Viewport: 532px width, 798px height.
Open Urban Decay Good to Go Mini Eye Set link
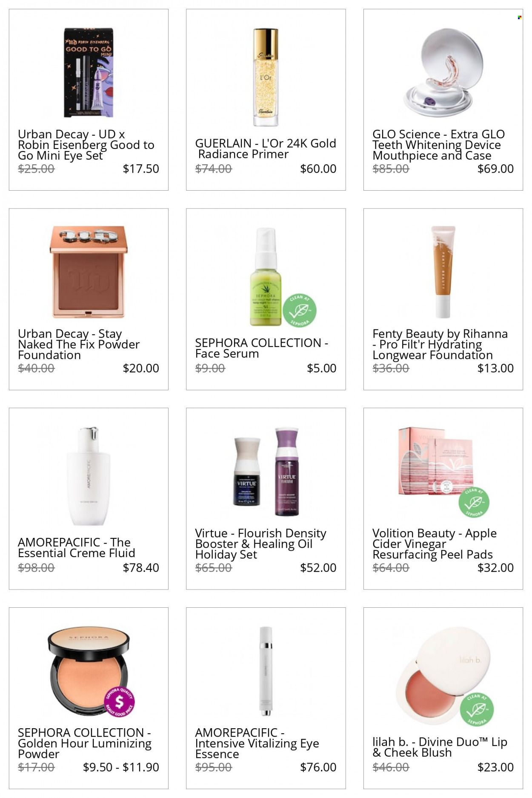(86, 145)
